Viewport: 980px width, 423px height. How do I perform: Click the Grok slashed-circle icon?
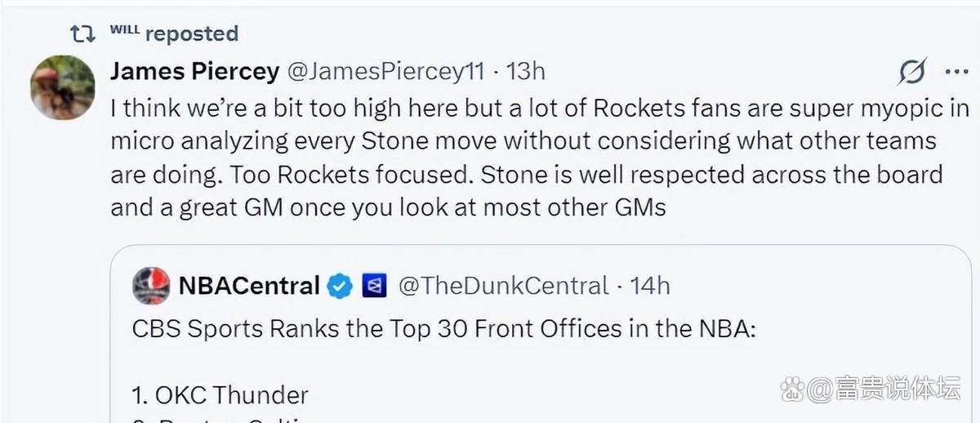911,72
